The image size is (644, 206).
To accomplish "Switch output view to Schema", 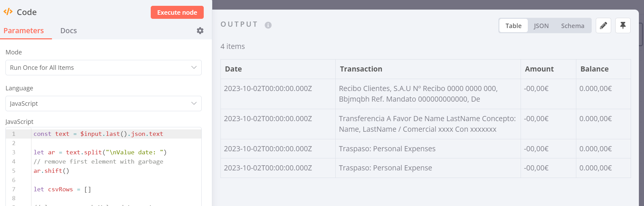I will (573, 26).
